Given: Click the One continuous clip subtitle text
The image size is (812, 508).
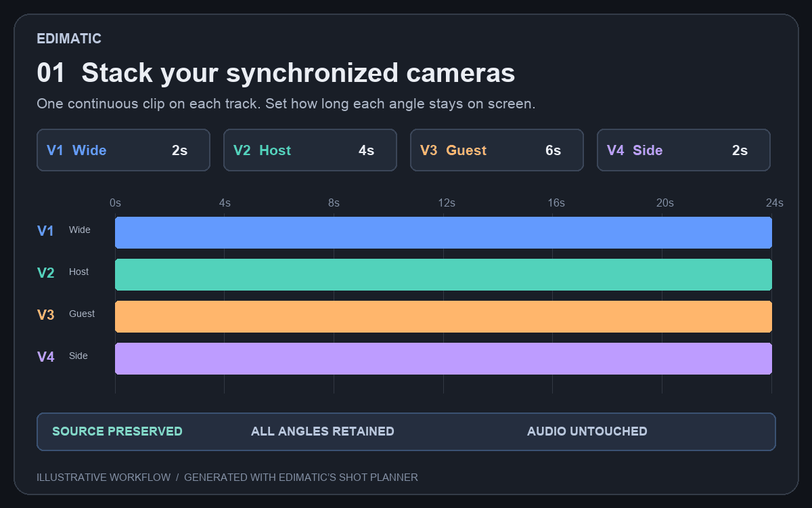Looking at the screenshot, I should click(286, 104).
